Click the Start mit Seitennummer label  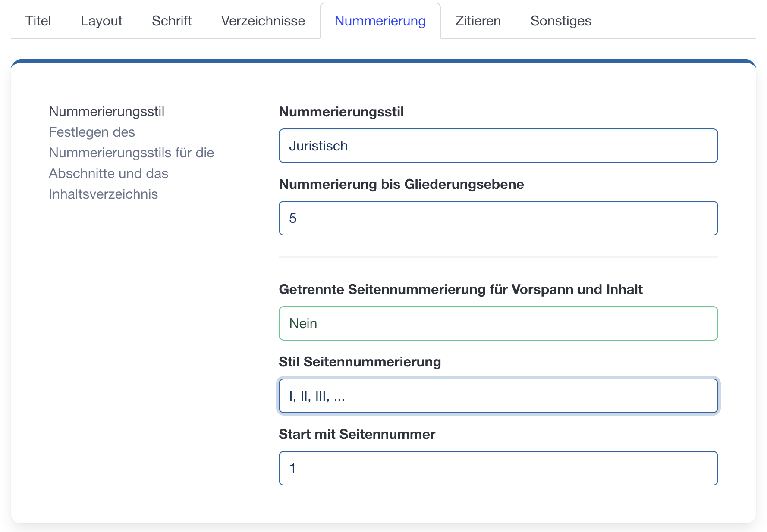[x=357, y=434]
